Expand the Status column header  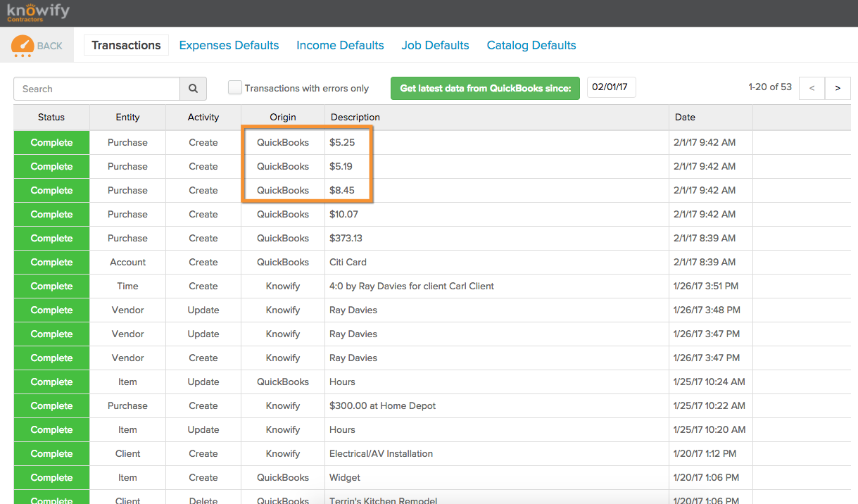coord(51,117)
